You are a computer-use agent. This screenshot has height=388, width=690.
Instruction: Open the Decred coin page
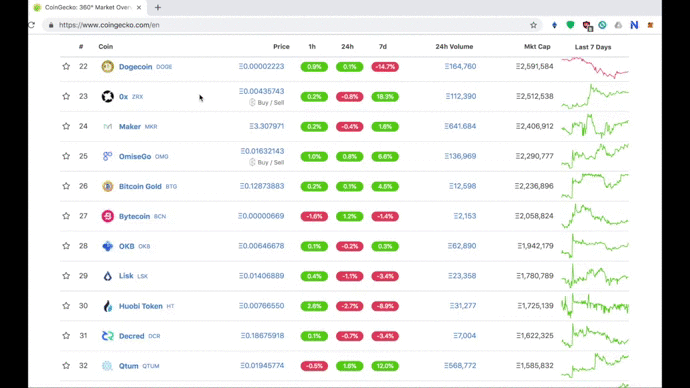coord(132,336)
